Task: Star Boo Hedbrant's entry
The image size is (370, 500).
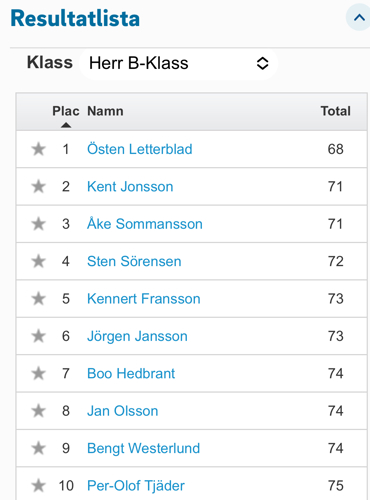Action: coord(38,373)
